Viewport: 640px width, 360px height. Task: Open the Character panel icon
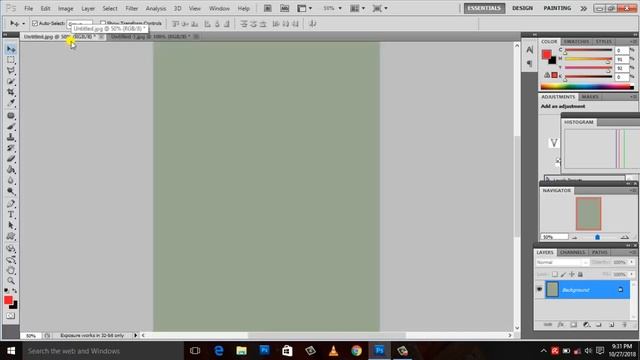tap(529, 50)
